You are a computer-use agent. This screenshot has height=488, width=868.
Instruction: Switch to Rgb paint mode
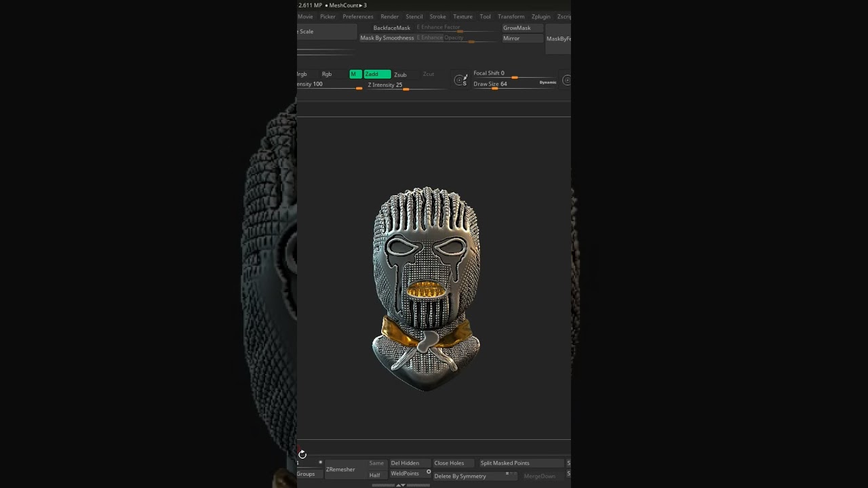(x=327, y=74)
